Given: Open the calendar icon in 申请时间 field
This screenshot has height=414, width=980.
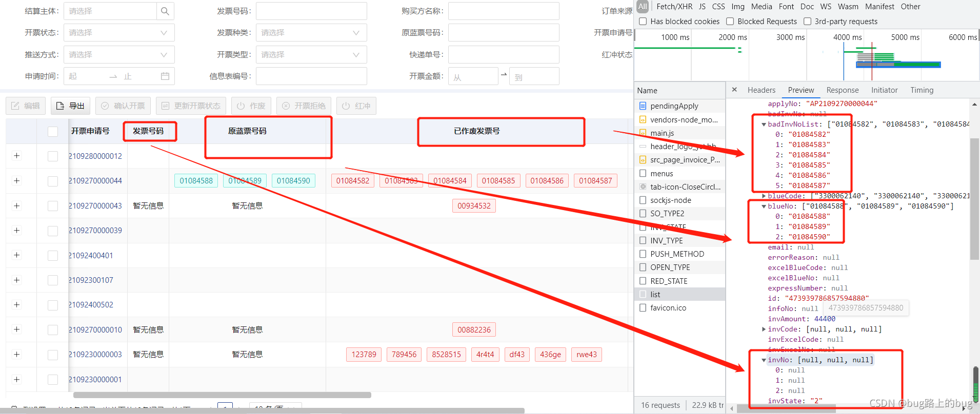Looking at the screenshot, I should 165,76.
